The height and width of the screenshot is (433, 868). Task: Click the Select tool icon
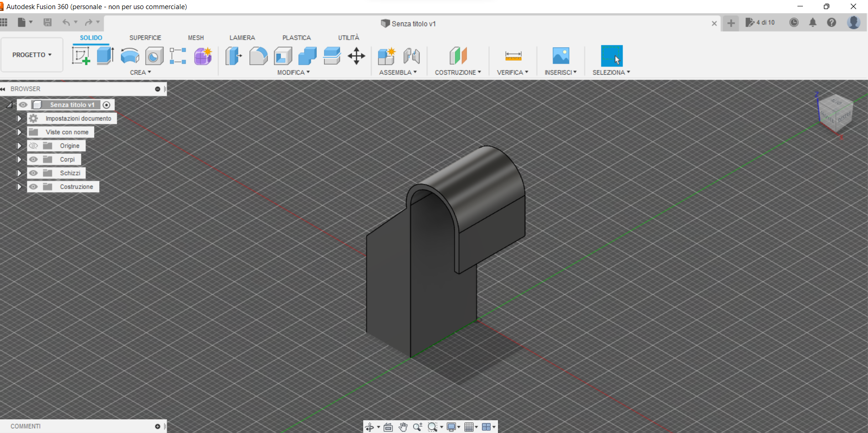pyautogui.click(x=612, y=56)
